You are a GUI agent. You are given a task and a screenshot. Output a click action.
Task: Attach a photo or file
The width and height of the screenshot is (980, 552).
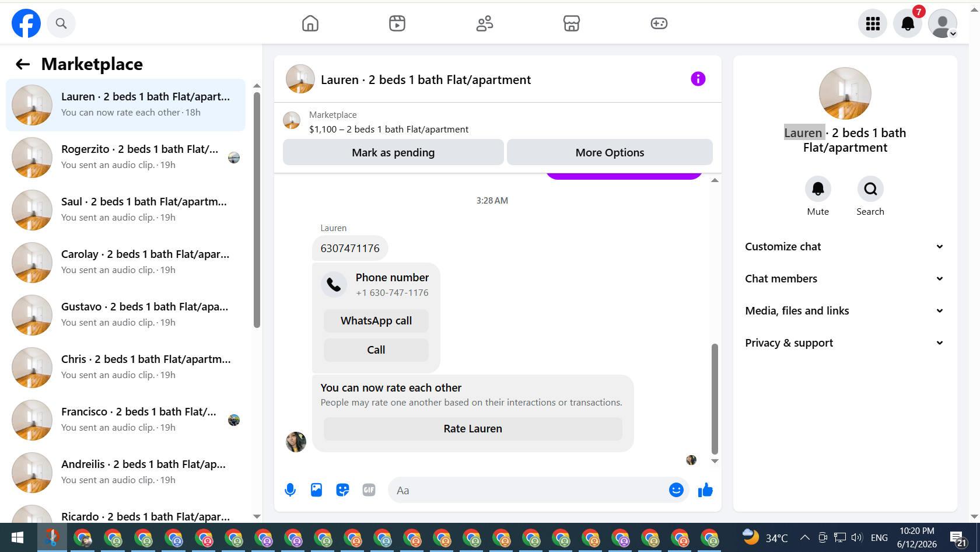click(x=316, y=490)
